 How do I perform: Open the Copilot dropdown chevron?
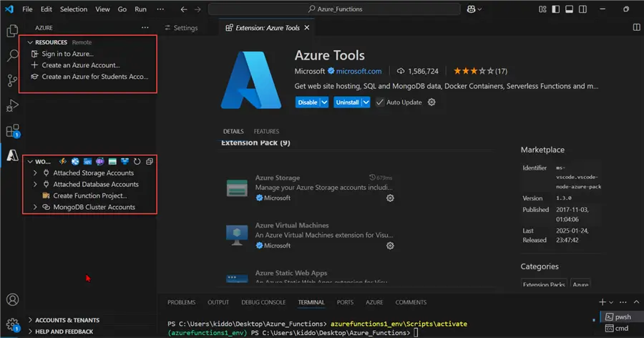click(x=479, y=9)
